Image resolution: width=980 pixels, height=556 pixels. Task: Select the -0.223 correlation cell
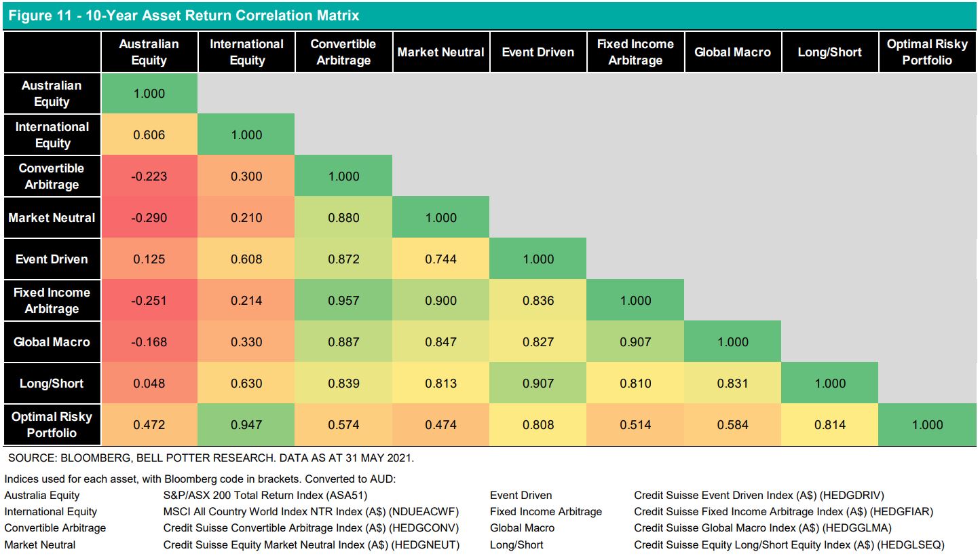click(149, 177)
